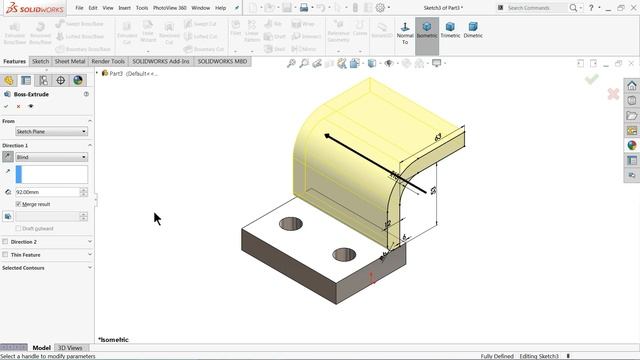This screenshot has height=360, width=640.
Task: Click the Print icon in the title toolbar
Action: coord(304,7)
